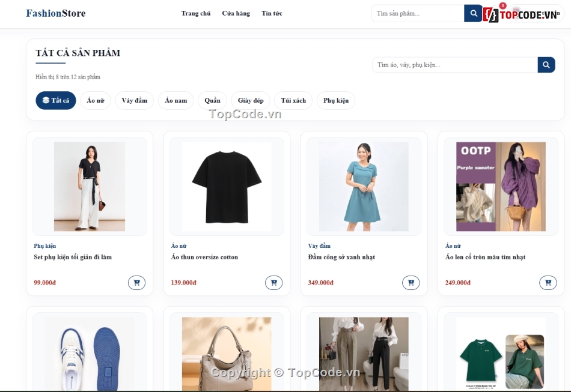Filter products by Áo nam

click(x=176, y=100)
